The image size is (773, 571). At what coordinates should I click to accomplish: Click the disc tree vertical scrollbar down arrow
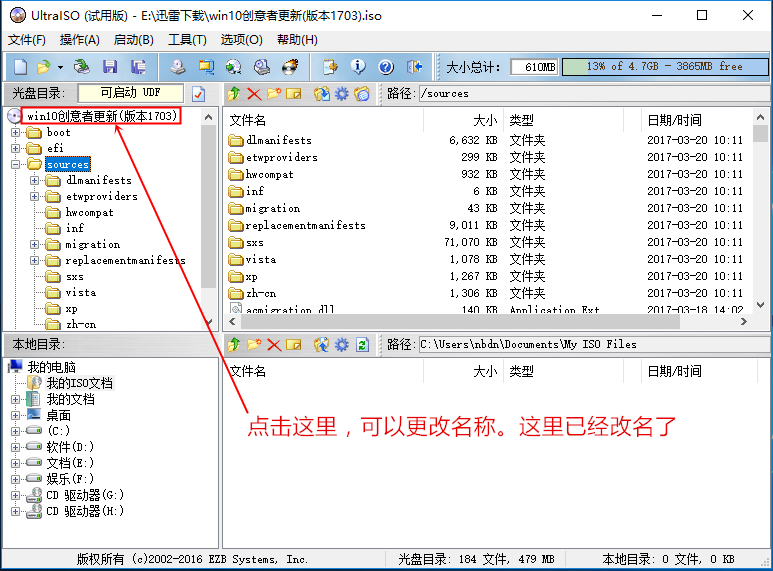pyautogui.click(x=209, y=322)
